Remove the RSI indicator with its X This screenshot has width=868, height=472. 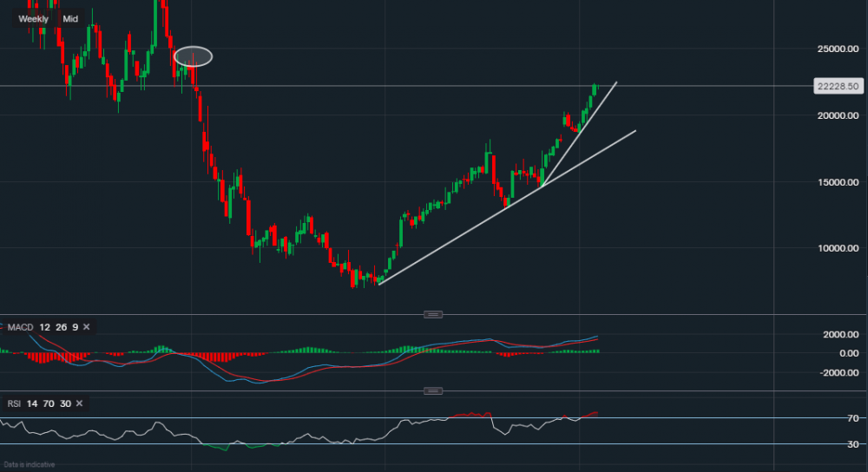point(79,403)
